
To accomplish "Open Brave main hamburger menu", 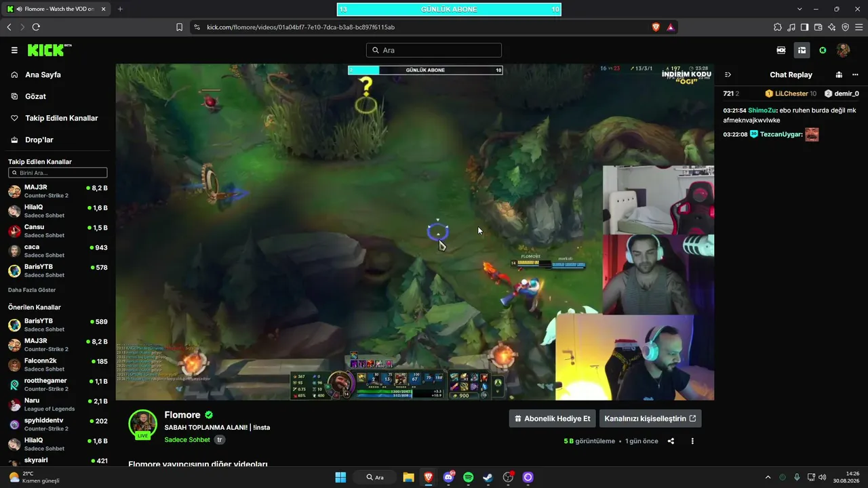I will (x=859, y=27).
